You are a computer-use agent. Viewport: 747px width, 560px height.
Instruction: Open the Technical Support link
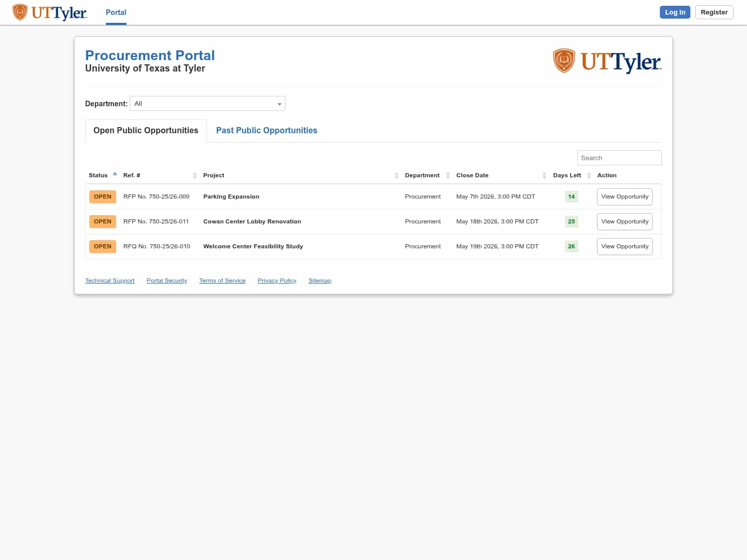[109, 281]
